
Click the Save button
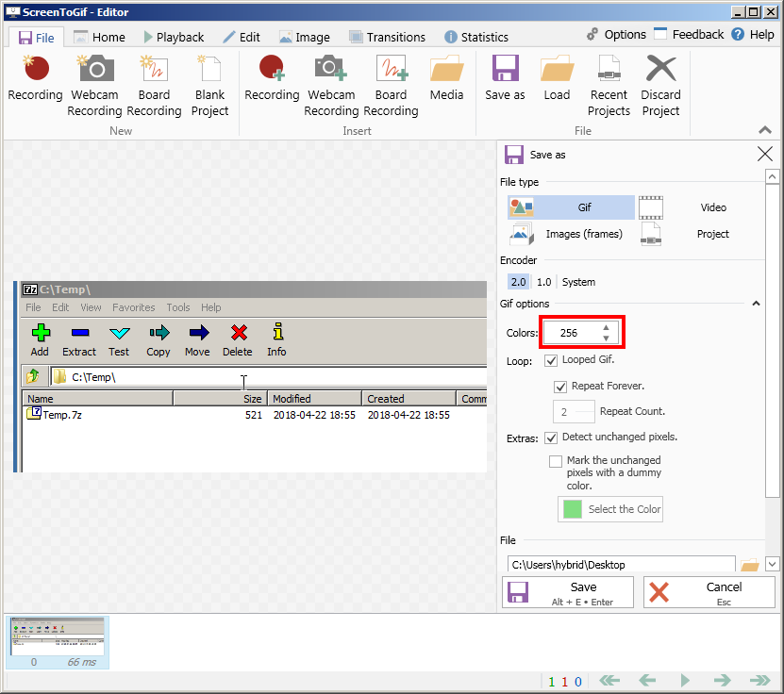[568, 592]
